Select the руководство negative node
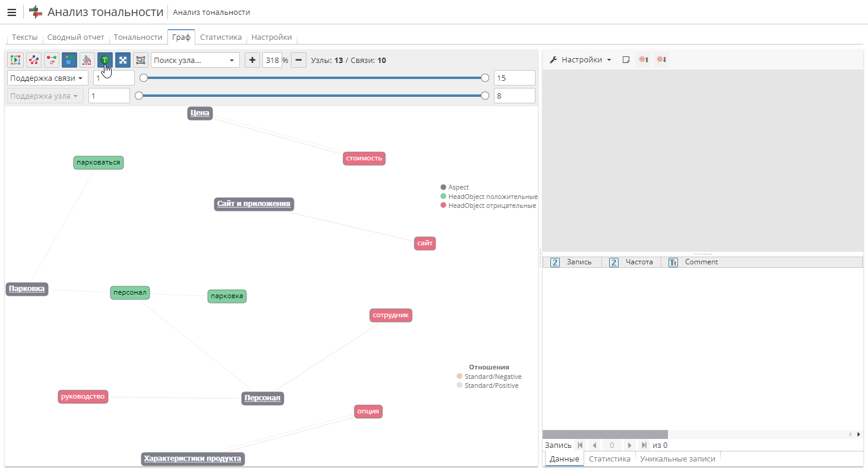The width and height of the screenshot is (868, 471). coord(83,396)
